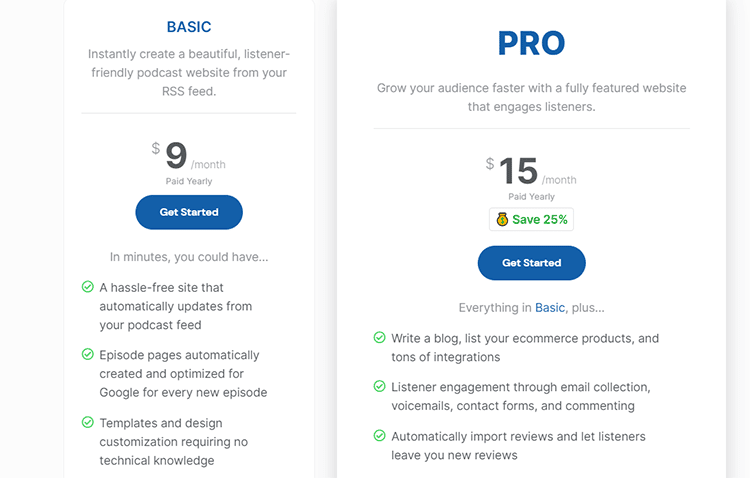Click 'In minutes, you could have...' text
Viewport: 750px width, 478px height.
click(x=189, y=257)
